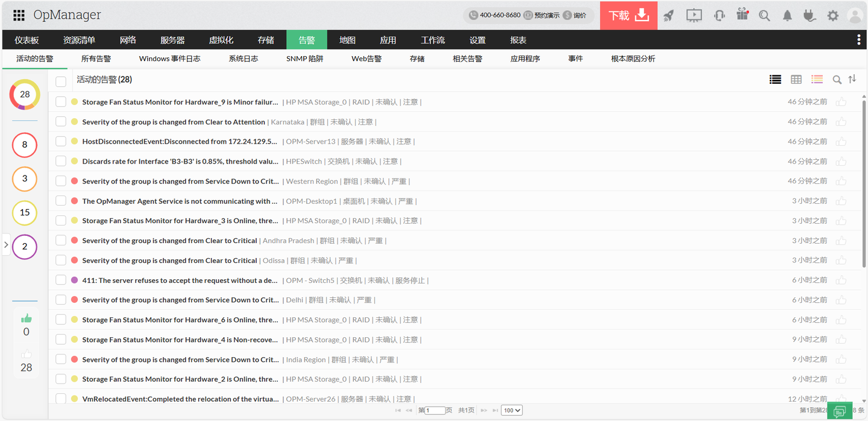Filter trouble alarms orange circle 3

click(x=25, y=179)
